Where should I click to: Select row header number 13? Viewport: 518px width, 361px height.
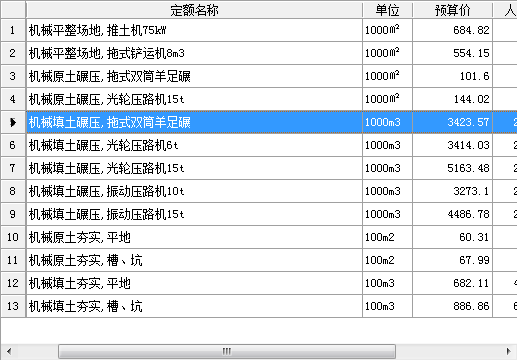(13, 306)
